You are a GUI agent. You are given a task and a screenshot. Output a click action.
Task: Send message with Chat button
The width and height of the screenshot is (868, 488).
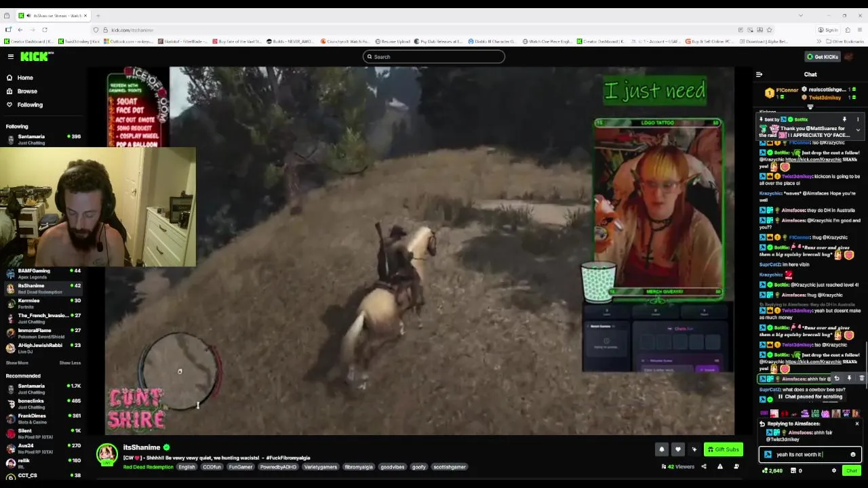pyautogui.click(x=852, y=470)
